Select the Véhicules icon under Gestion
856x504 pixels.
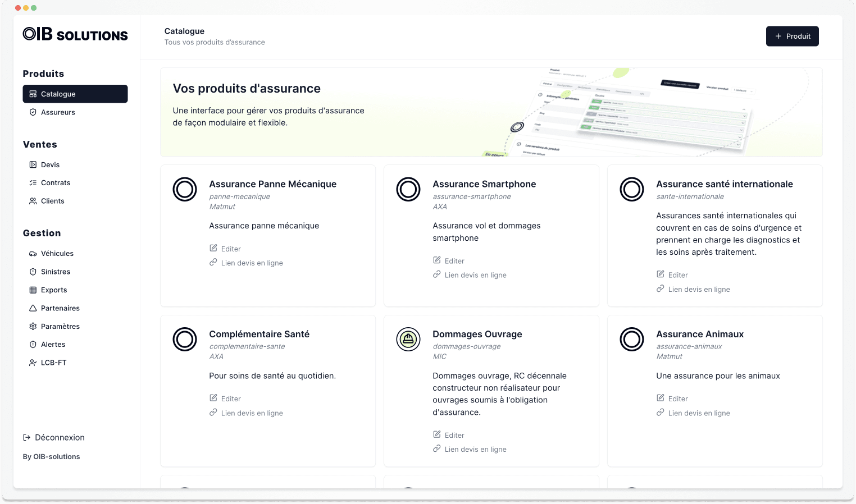click(34, 253)
